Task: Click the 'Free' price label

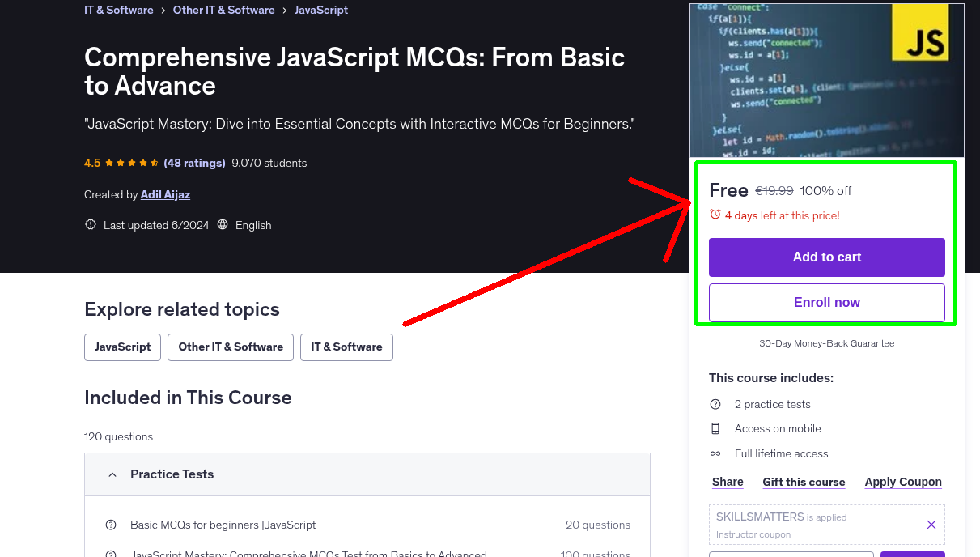Action: pos(728,190)
